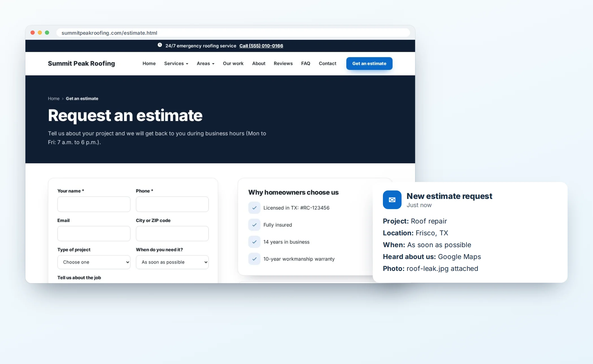The width and height of the screenshot is (593, 364).
Task: Click checkmark icon beside Licensed in TX
Action: pos(254,208)
